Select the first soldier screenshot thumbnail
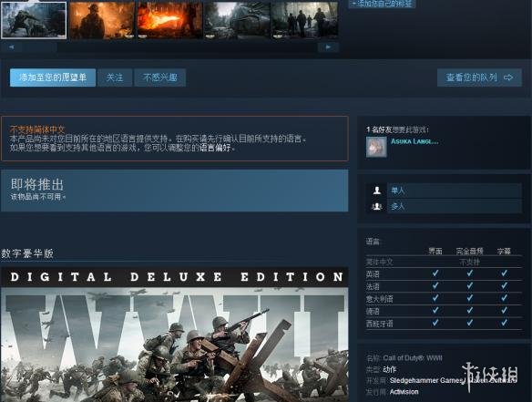This screenshot has width=532, height=402. tap(34, 20)
